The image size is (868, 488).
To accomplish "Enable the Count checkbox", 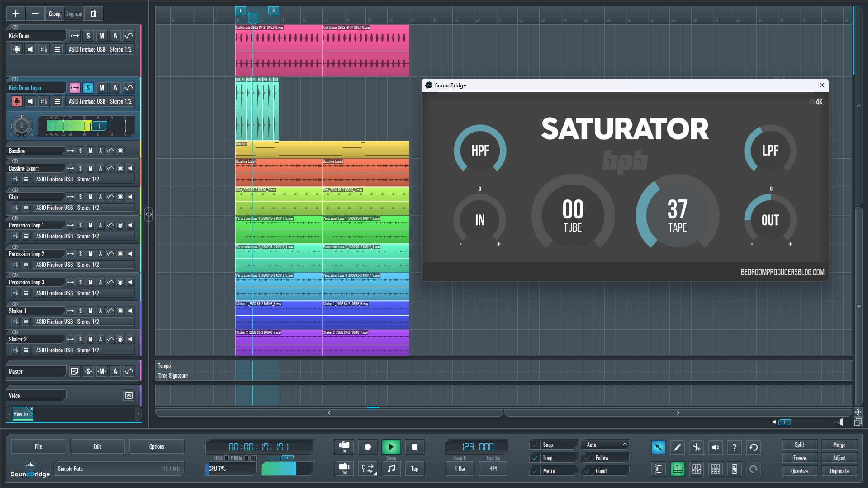I will (587, 471).
